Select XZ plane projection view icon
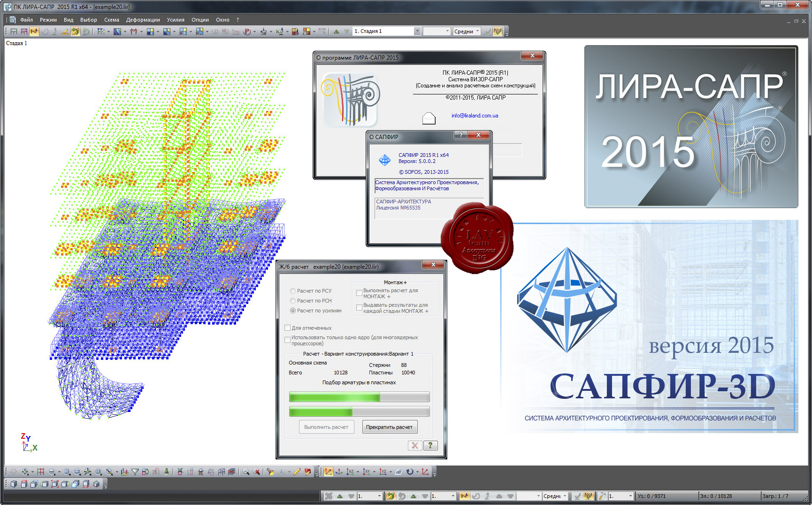Image resolution: width=812 pixels, height=505 pixels. (x=350, y=472)
